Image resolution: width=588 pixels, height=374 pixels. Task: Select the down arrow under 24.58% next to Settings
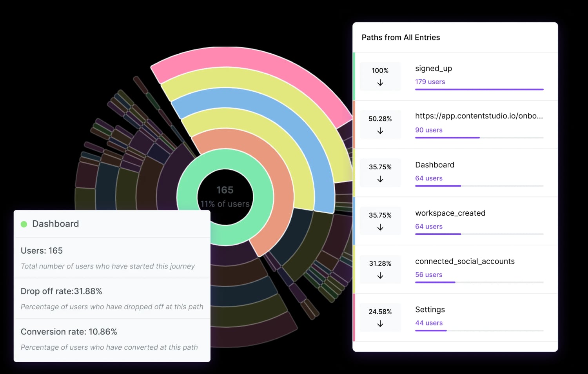click(380, 323)
